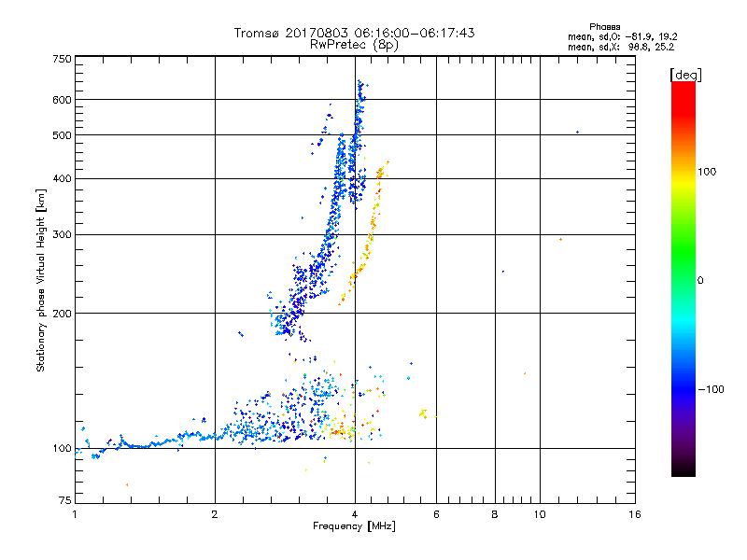This screenshot has height=560, width=747.
Task: Click y-axis tick label '400'
Action: 62,179
